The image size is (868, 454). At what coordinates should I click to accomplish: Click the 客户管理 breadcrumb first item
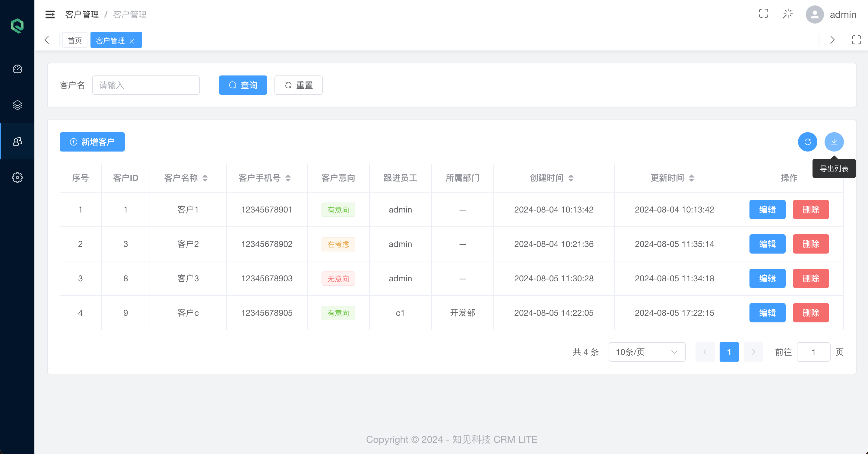[82, 14]
